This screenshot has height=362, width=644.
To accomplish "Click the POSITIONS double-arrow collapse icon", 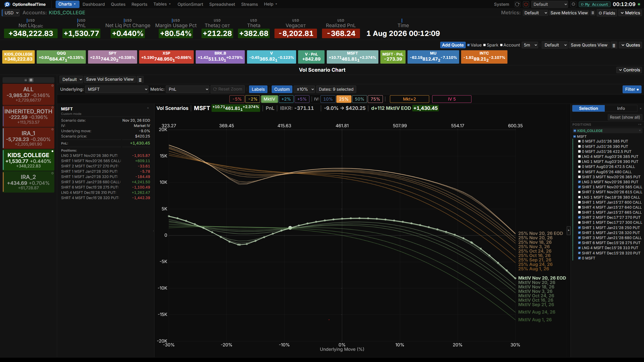I will [640, 125].
